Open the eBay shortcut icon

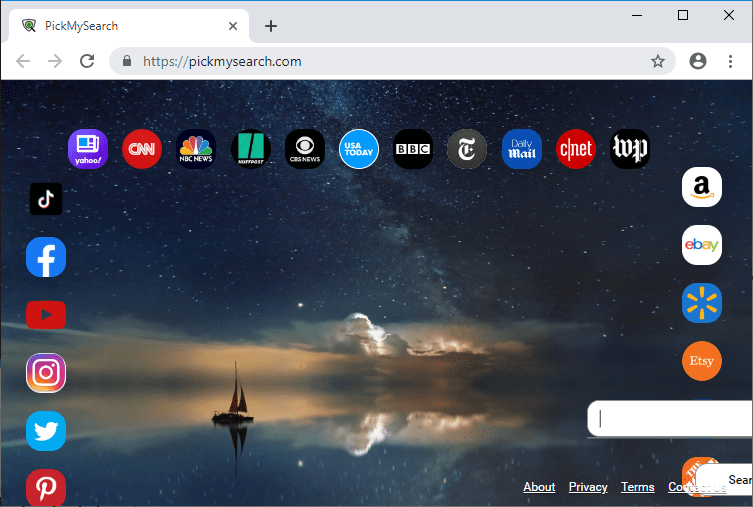702,245
